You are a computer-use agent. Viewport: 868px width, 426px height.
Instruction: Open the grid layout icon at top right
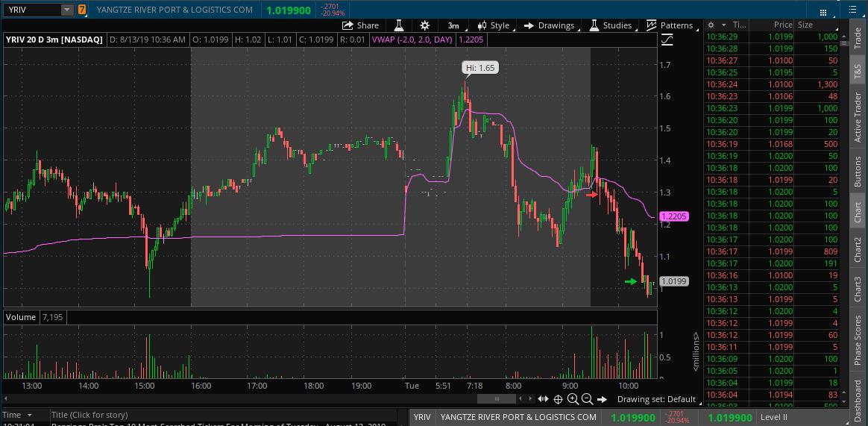(x=823, y=12)
